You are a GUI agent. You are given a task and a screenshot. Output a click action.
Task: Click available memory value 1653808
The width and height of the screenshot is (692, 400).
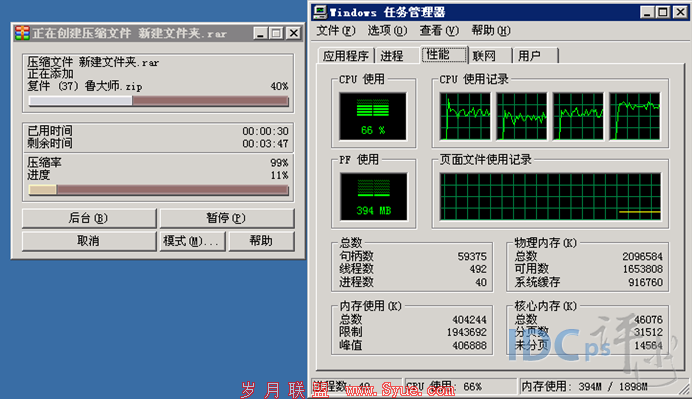pyautogui.click(x=643, y=269)
